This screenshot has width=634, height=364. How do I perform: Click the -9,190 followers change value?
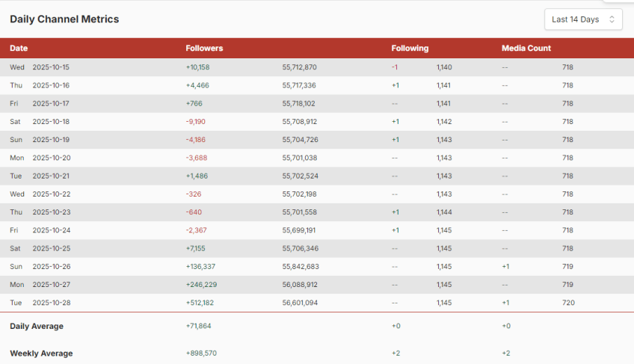(197, 122)
